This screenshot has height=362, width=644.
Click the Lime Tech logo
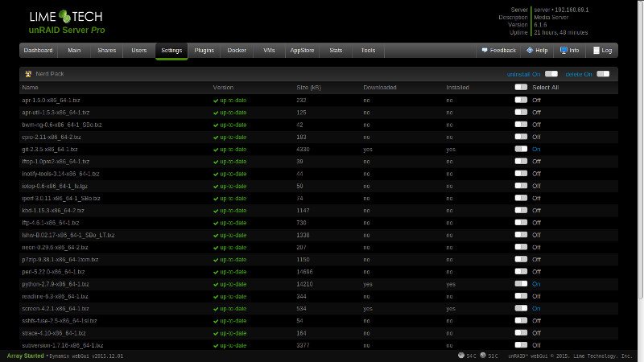66,17
